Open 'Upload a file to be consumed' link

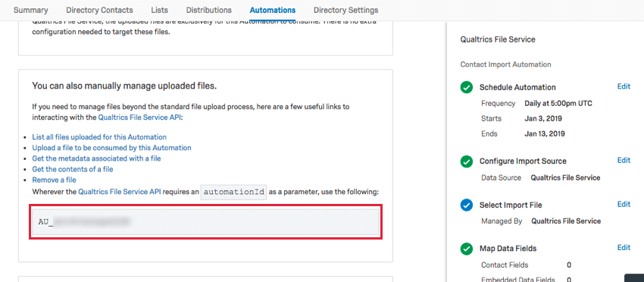(x=111, y=148)
